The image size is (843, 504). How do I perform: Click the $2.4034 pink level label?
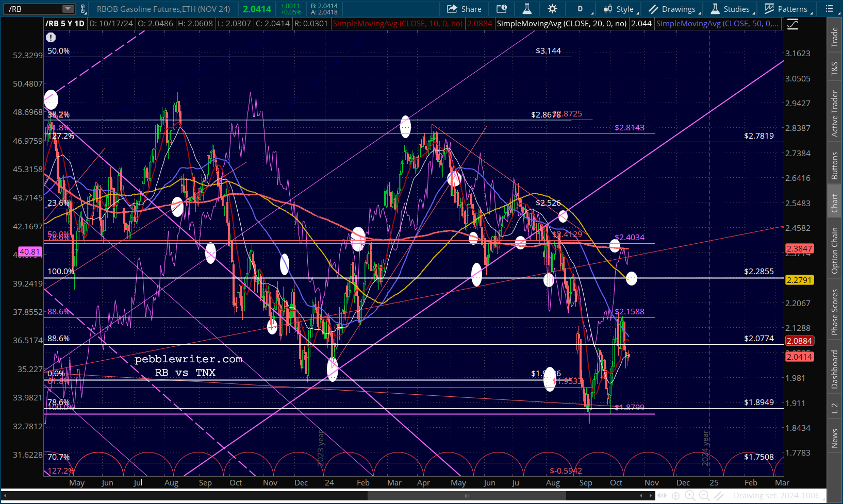coord(630,237)
